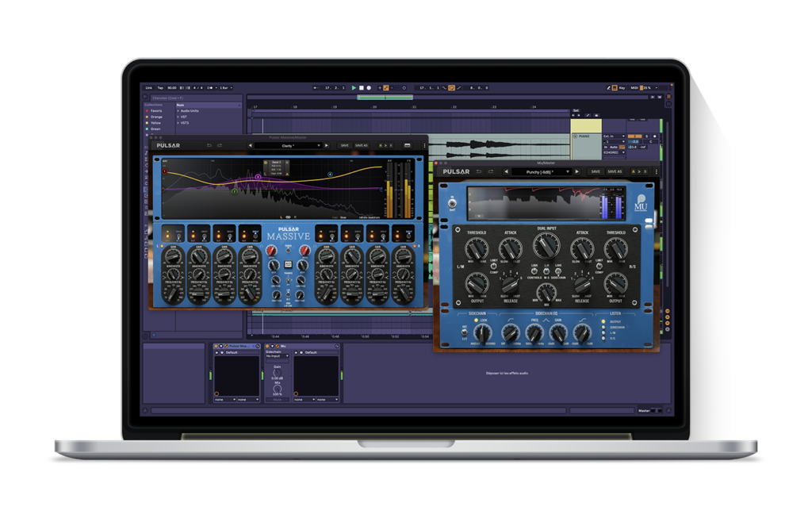Image resolution: width=812 pixels, height=522 pixels.
Task: Stop playback with the square Stop button
Action: pyautogui.click(x=362, y=88)
